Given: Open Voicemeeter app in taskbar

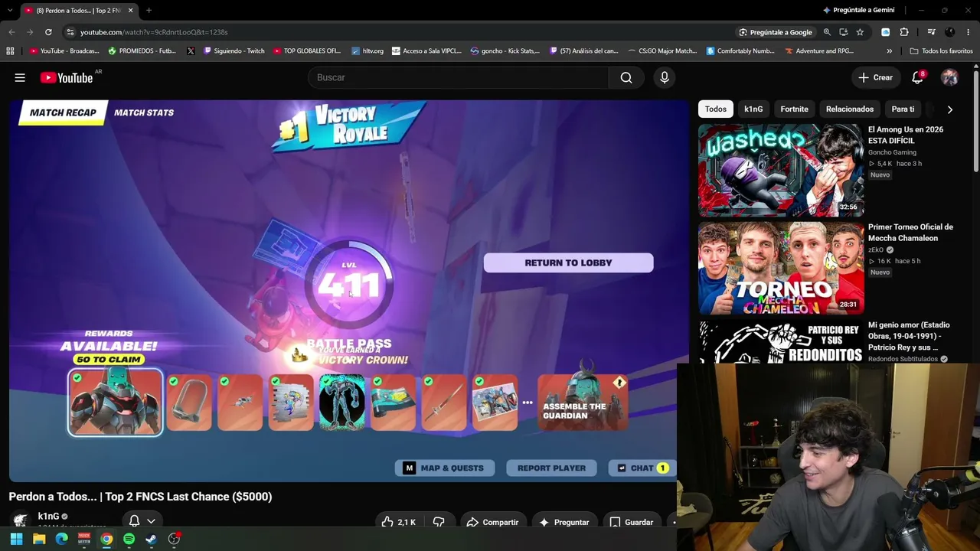Looking at the screenshot, I should [84, 539].
